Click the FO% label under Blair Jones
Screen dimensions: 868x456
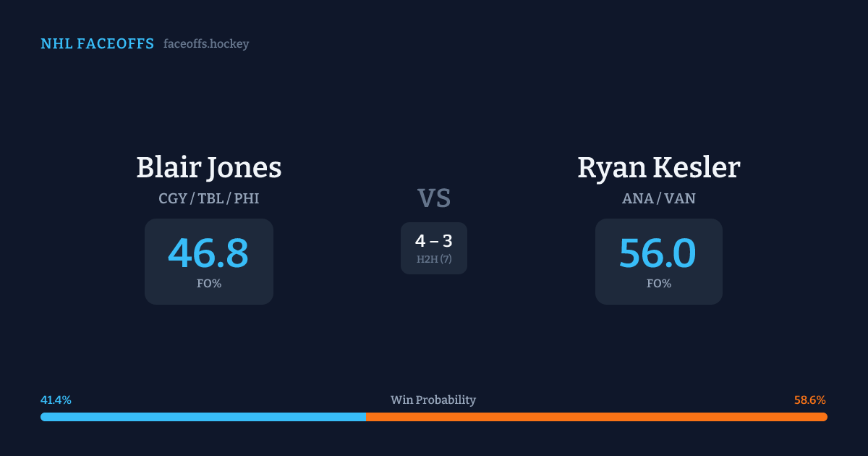pyautogui.click(x=208, y=284)
